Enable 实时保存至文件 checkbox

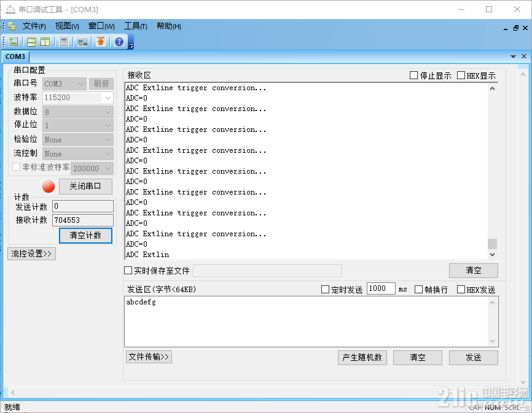pos(128,271)
